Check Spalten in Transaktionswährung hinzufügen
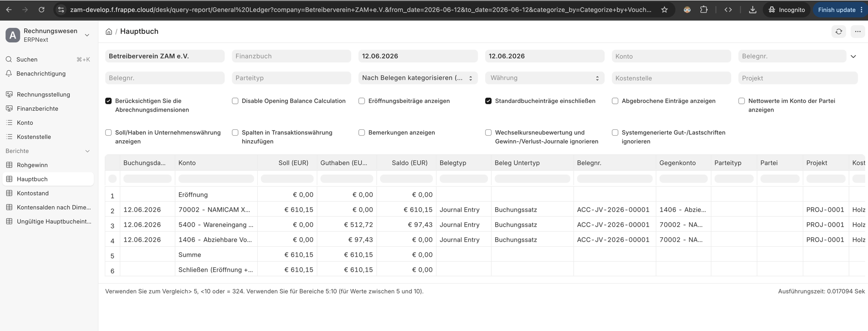Viewport: 868px width, 331px height. pyautogui.click(x=235, y=133)
